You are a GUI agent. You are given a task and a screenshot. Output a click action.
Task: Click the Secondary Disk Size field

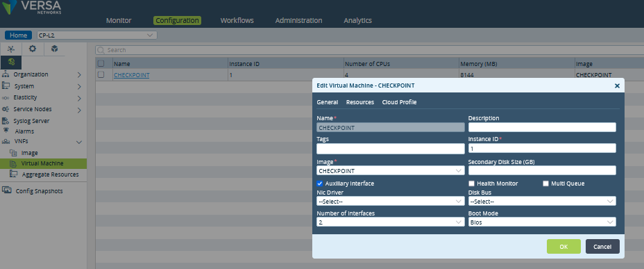[542, 170]
